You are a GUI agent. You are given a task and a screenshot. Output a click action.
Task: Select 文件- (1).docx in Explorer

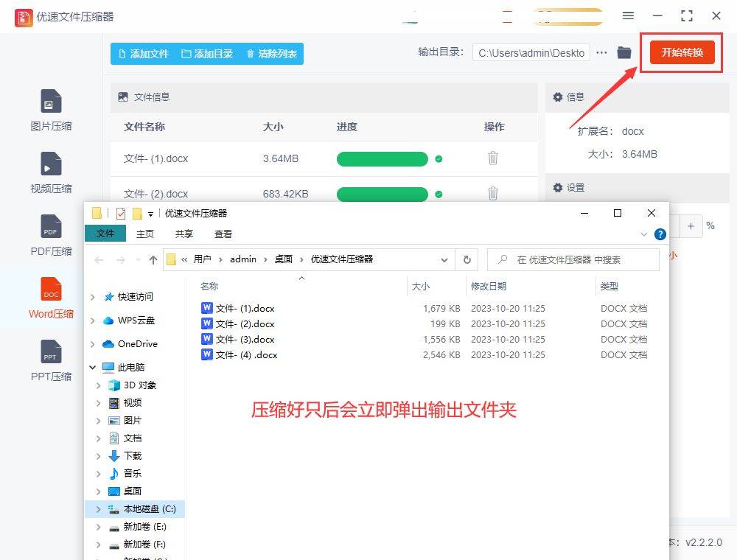pyautogui.click(x=245, y=308)
